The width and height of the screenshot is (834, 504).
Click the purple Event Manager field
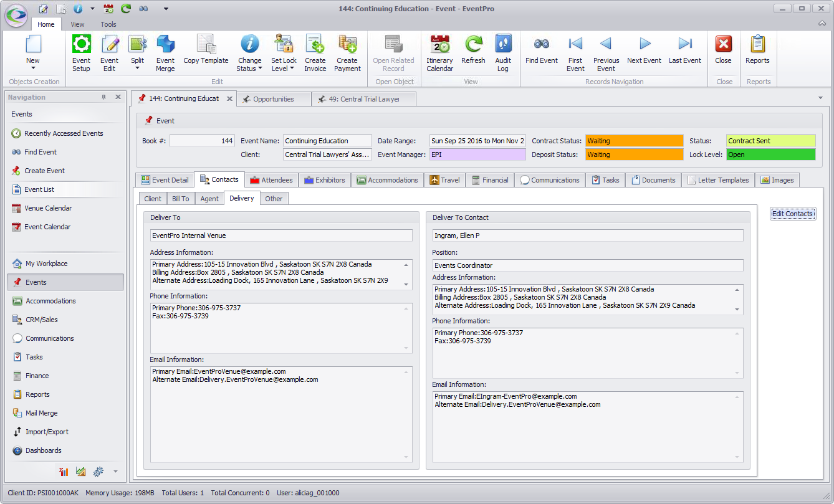coord(477,155)
